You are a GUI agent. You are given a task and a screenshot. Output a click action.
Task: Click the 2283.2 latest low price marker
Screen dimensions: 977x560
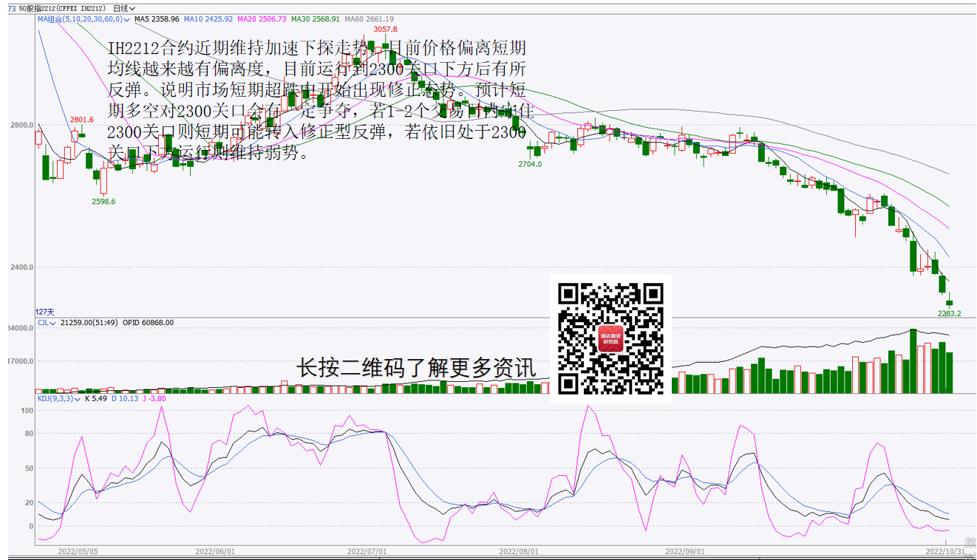coord(949,313)
